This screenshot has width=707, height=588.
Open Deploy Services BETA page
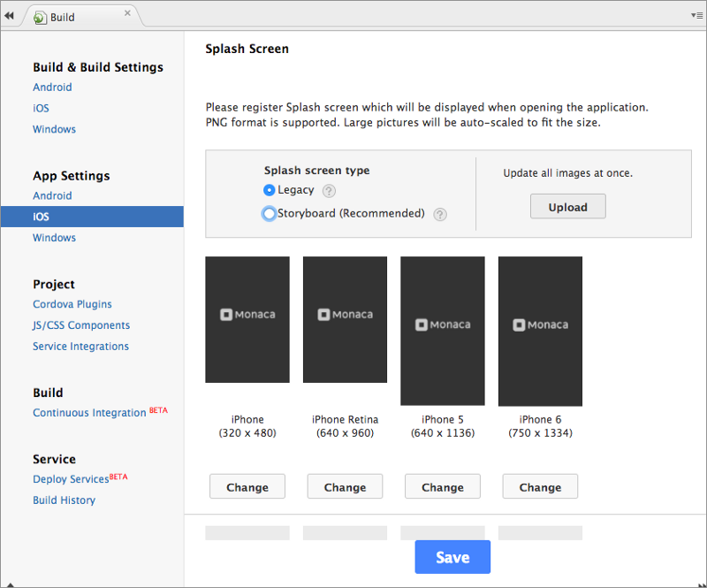(x=80, y=478)
